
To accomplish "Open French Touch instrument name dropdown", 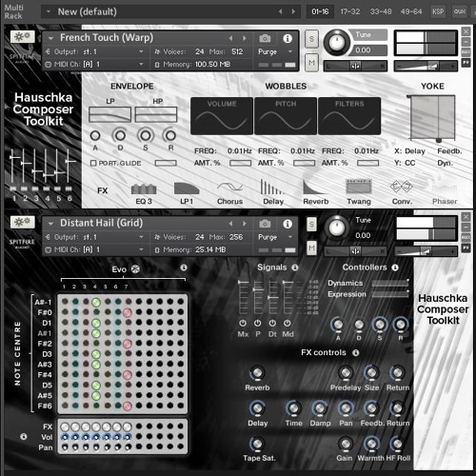I will coord(50,38).
